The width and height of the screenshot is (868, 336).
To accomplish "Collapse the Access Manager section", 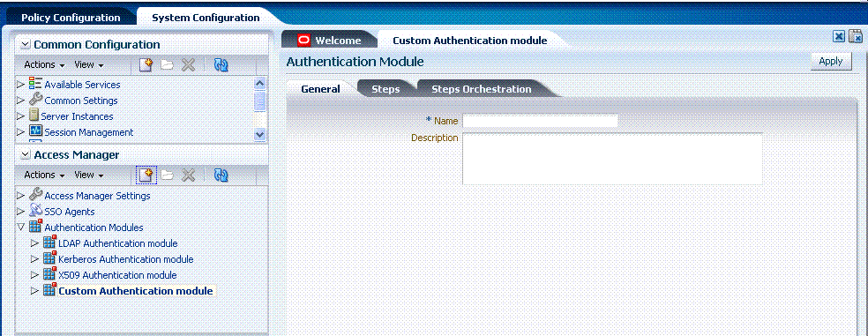I will [26, 154].
